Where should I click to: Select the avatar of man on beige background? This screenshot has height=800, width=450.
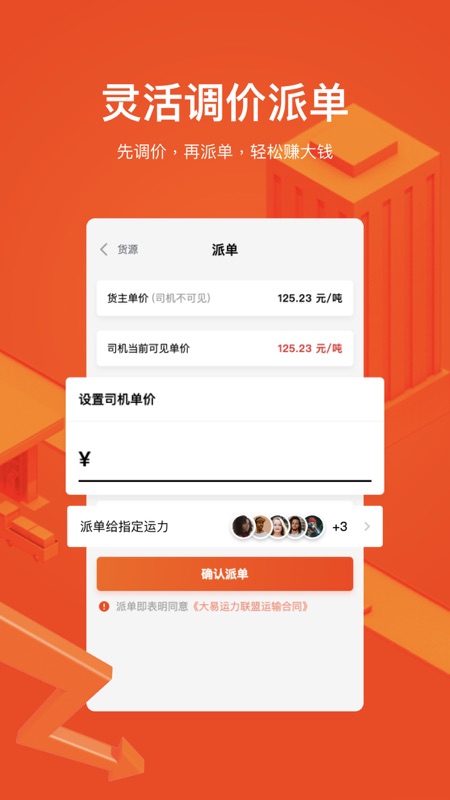coord(261,527)
